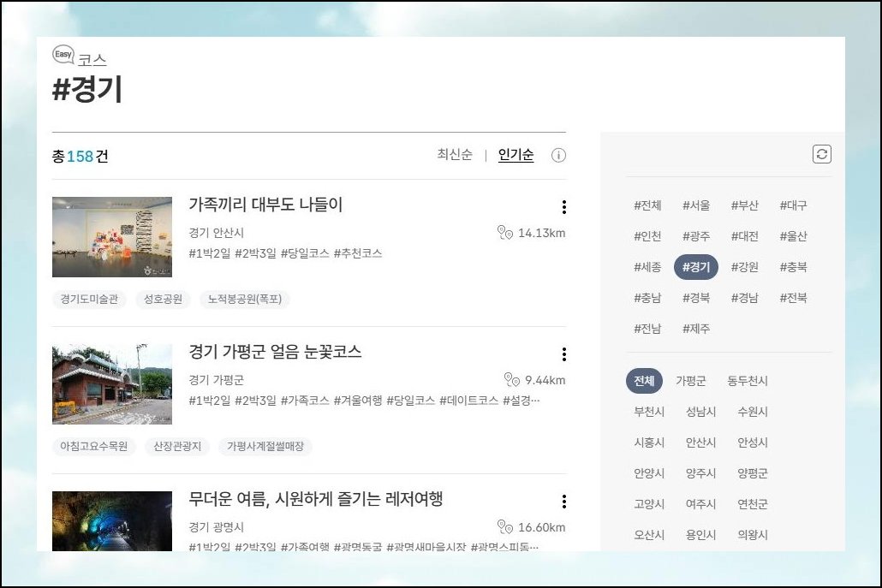Click the distance map icon beside 9.44km

[512, 379]
